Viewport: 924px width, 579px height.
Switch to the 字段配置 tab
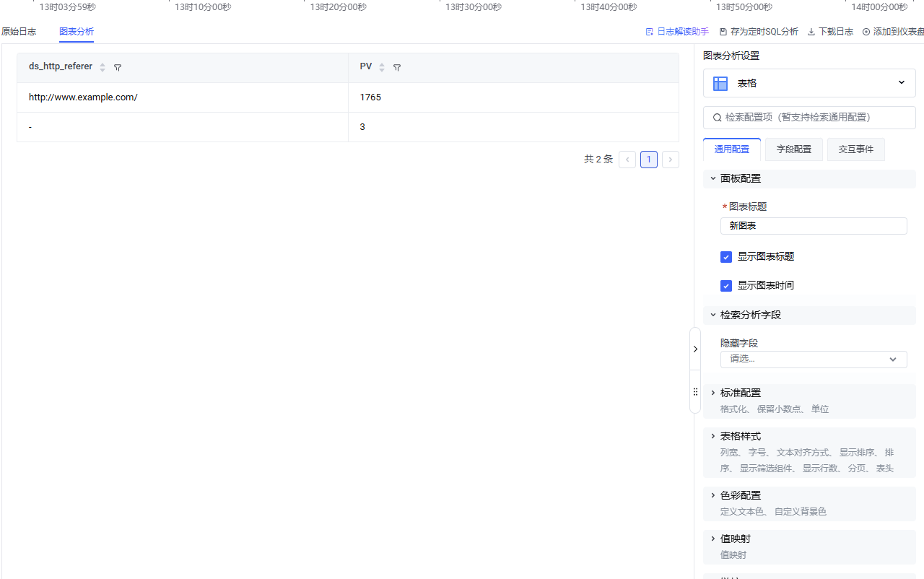click(x=793, y=149)
